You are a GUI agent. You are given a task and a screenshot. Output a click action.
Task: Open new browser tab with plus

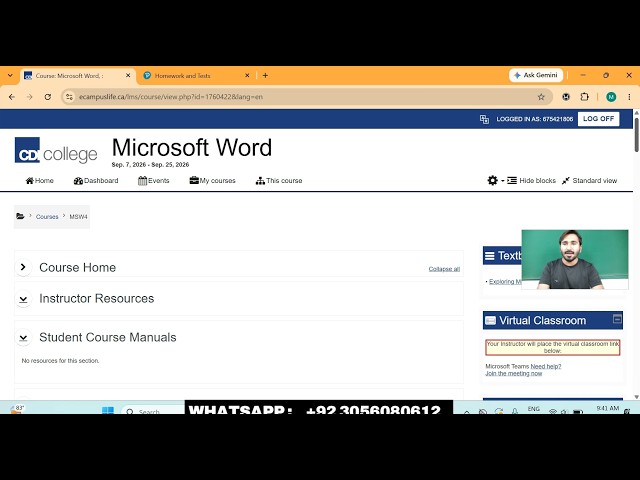(265, 75)
